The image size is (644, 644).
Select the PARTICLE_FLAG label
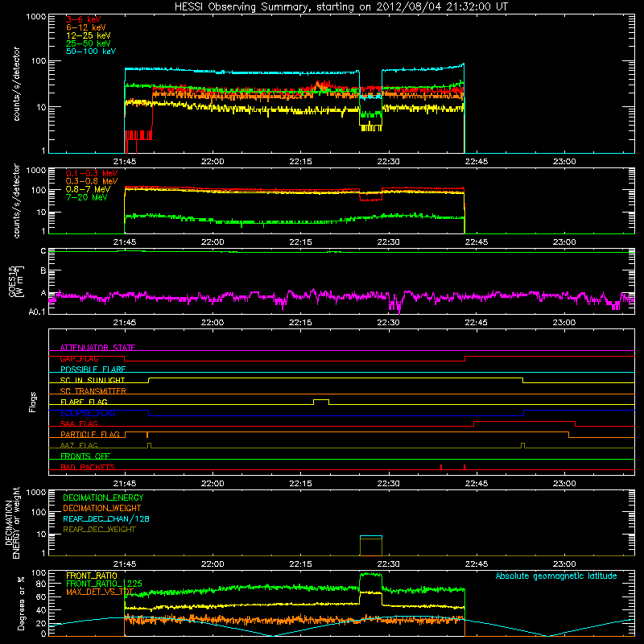90,434
